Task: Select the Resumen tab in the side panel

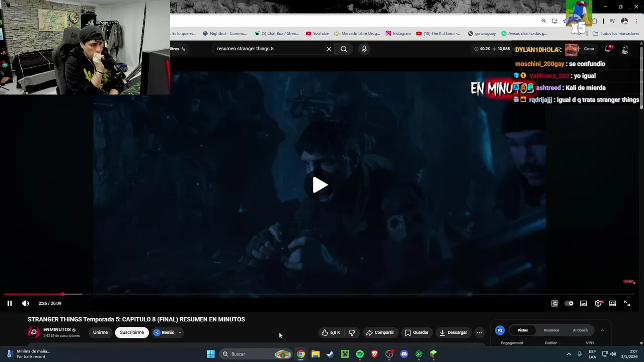Action: 551,330
